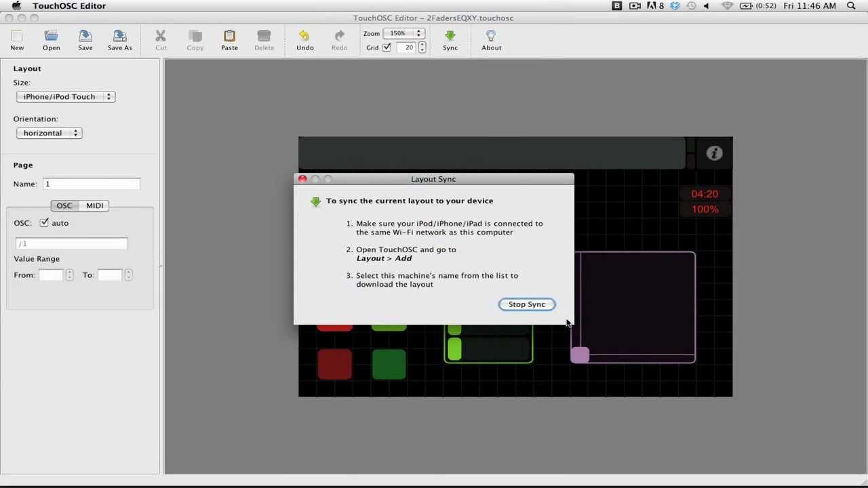
Task: Click the Grid size stepper arrows
Action: [x=422, y=47]
